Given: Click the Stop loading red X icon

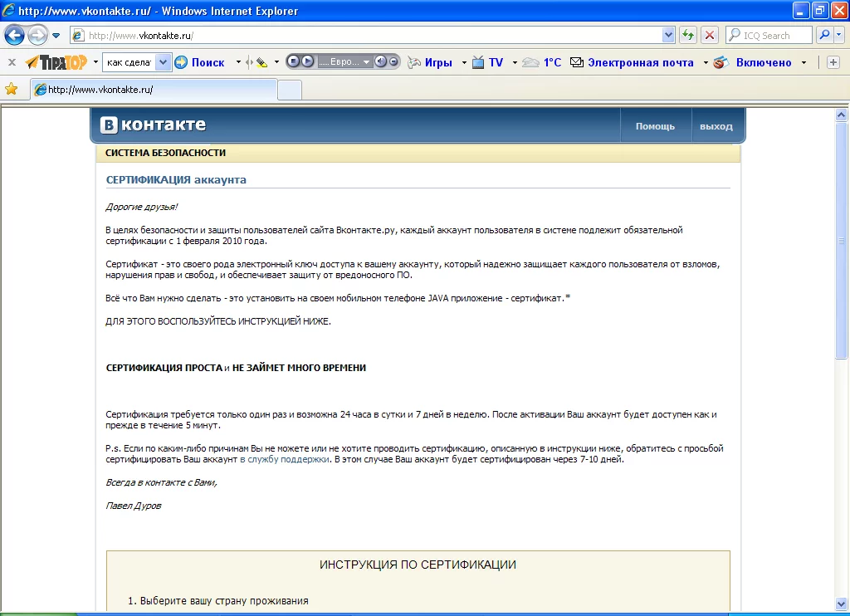Looking at the screenshot, I should tap(709, 35).
